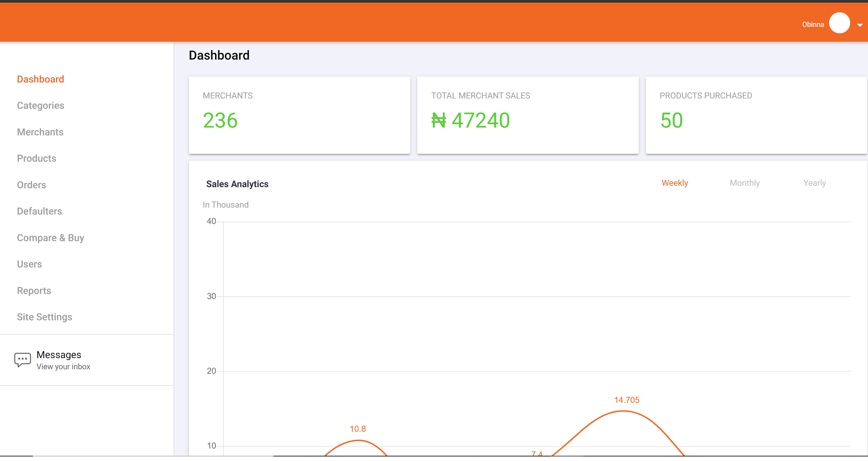Open Compare & Buy section
The height and width of the screenshot is (461, 868).
(51, 238)
